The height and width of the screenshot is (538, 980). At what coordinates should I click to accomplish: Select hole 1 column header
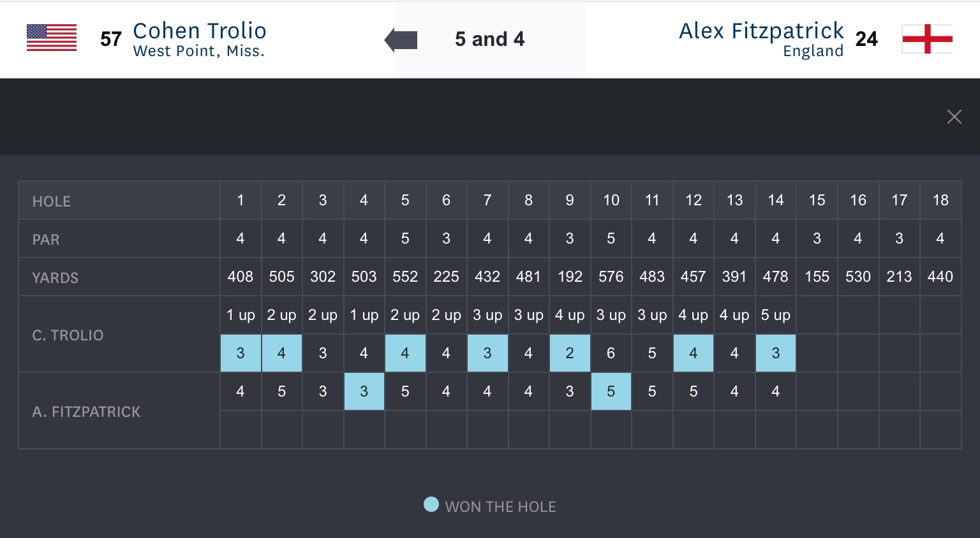241,200
